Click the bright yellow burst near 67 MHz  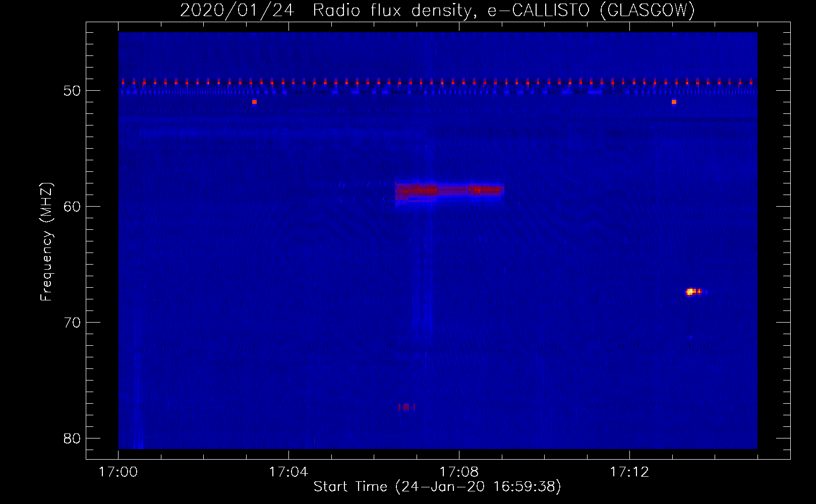[694, 291]
